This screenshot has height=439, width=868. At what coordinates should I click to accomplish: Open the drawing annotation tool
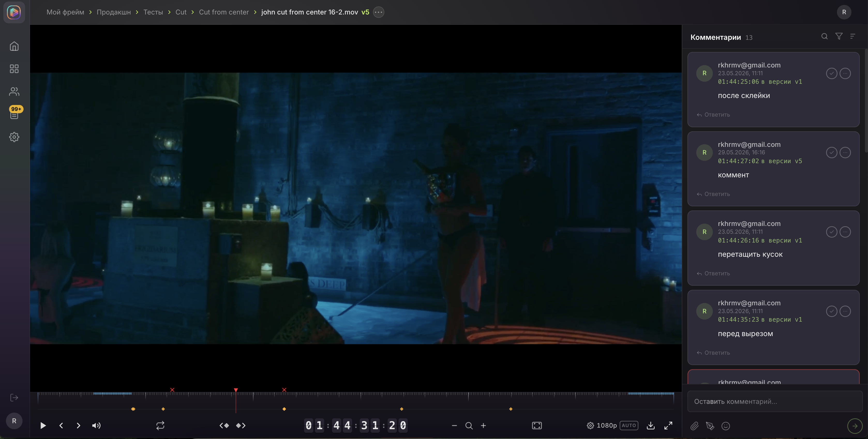pyautogui.click(x=710, y=426)
